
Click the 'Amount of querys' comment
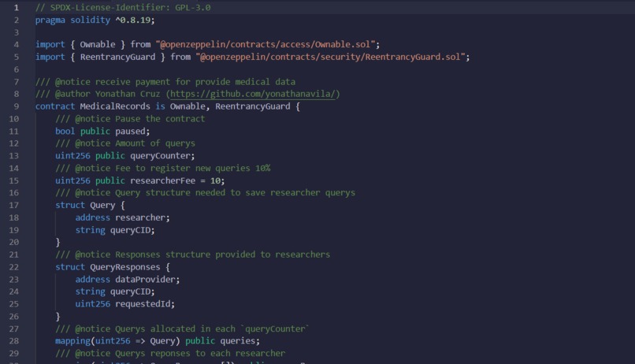point(125,143)
